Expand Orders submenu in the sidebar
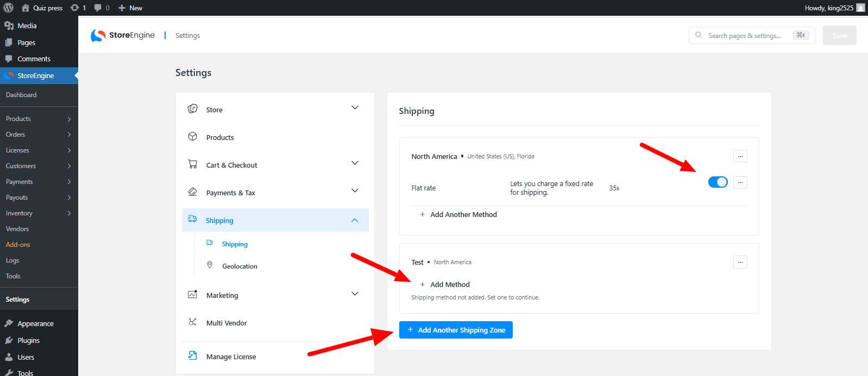The image size is (868, 376). click(x=39, y=135)
